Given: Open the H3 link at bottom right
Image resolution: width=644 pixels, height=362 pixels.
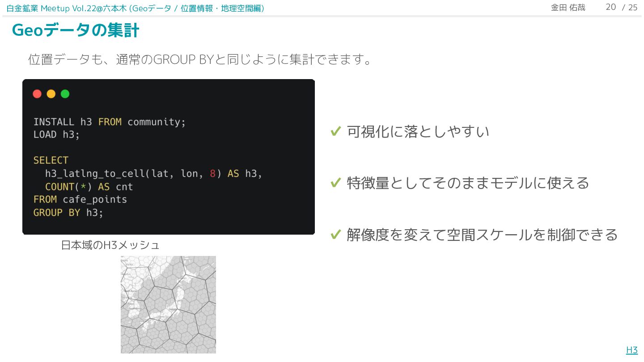Looking at the screenshot, I should [631, 350].
